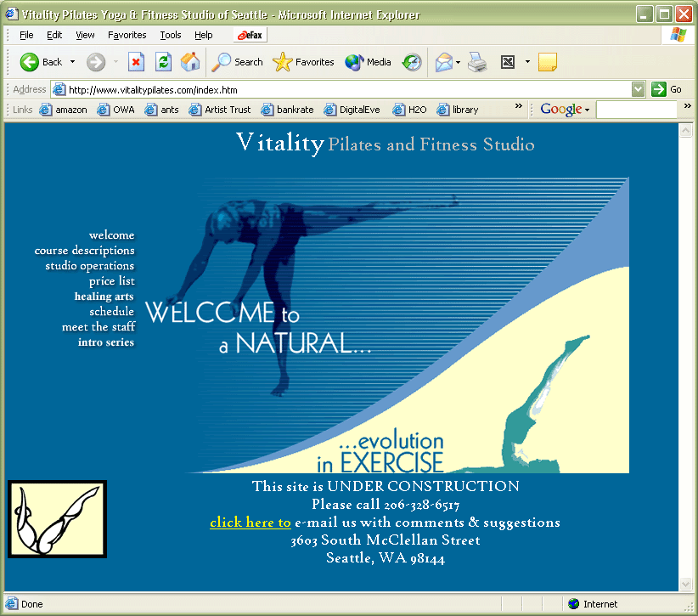Open the OWA links bar shortcut
Viewport: 698px width, 616px height.
coord(115,110)
